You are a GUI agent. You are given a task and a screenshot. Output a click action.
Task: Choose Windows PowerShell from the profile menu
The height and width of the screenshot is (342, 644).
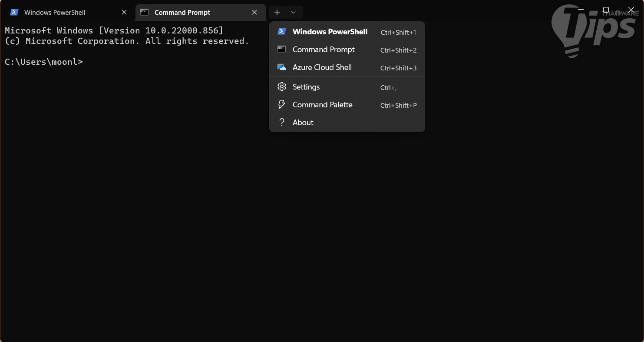pyautogui.click(x=330, y=32)
